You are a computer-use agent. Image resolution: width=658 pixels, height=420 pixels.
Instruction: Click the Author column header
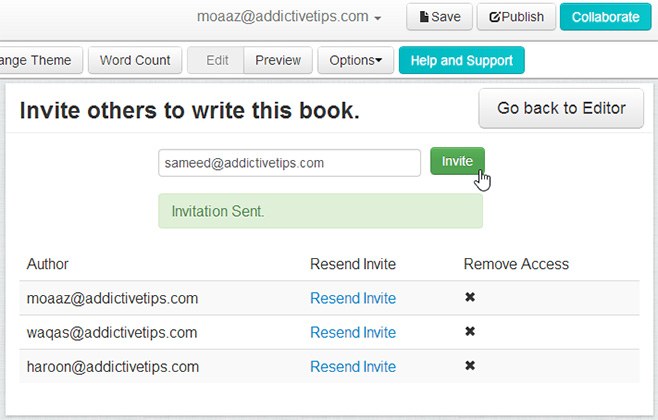(x=47, y=264)
